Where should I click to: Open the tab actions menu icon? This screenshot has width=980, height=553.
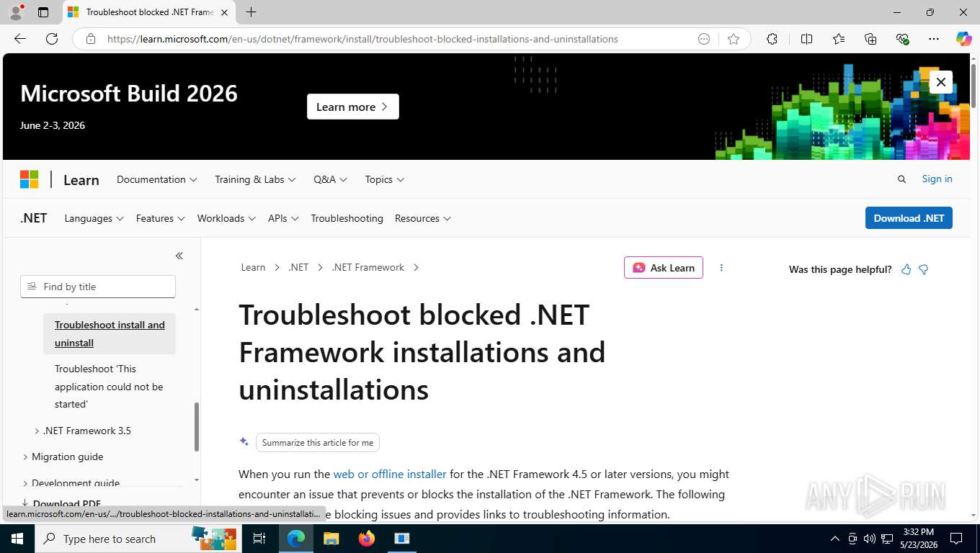tap(43, 12)
